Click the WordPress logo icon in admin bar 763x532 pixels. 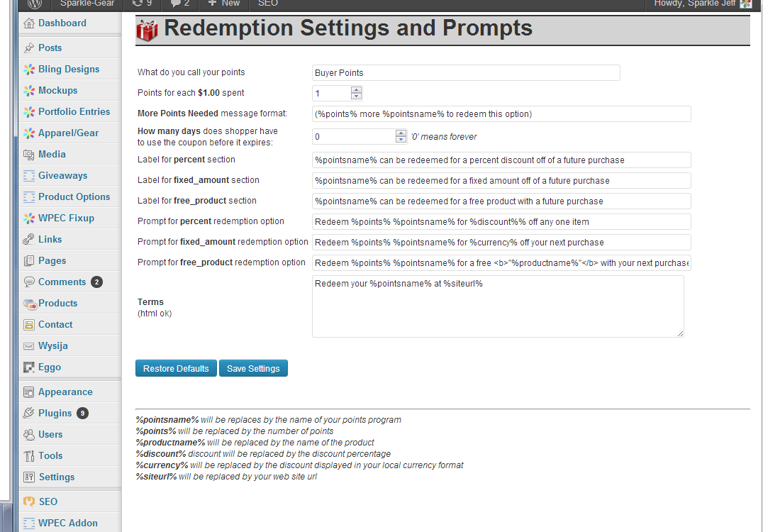click(35, 4)
